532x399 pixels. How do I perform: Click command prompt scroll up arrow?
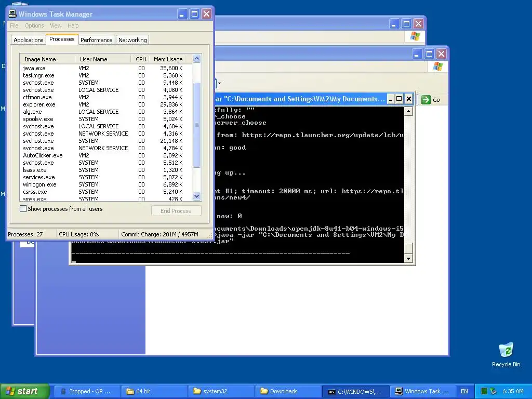click(x=408, y=112)
